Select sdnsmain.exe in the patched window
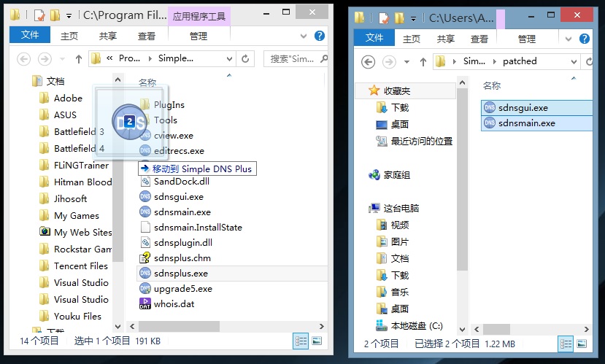This screenshot has height=364, width=605. (537, 123)
